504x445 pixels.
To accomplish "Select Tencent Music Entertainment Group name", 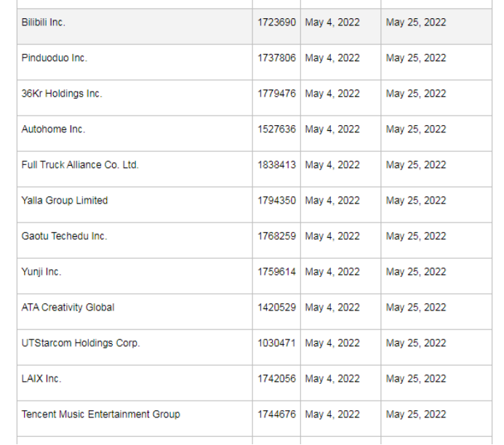I will tap(101, 414).
